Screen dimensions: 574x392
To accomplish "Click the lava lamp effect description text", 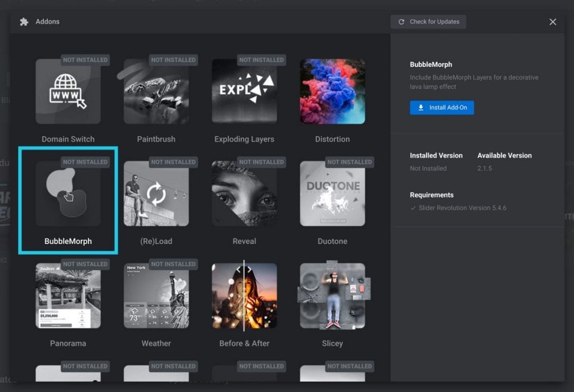I will click(474, 82).
